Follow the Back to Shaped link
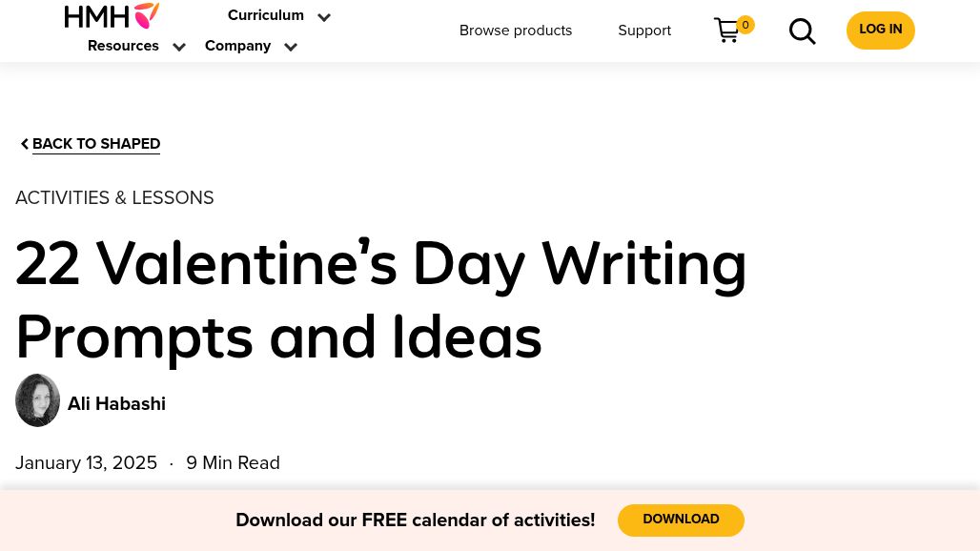 (96, 144)
